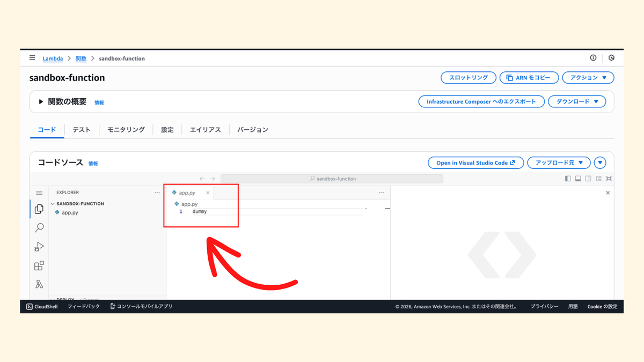Switch to the 設定 tab

pos(167,130)
